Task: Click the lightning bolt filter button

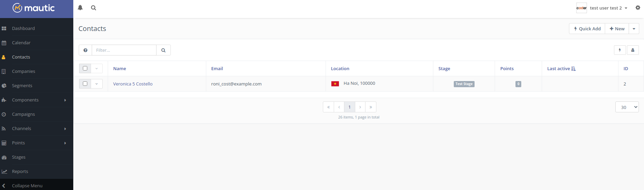Action: (620, 50)
